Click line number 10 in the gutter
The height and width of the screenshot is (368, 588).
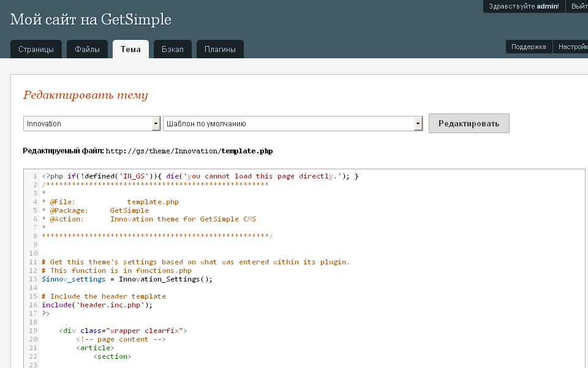point(33,253)
